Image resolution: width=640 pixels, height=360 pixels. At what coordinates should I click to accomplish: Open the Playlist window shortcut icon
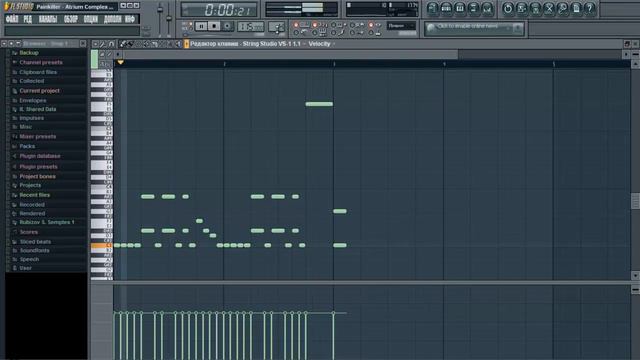(x=432, y=8)
